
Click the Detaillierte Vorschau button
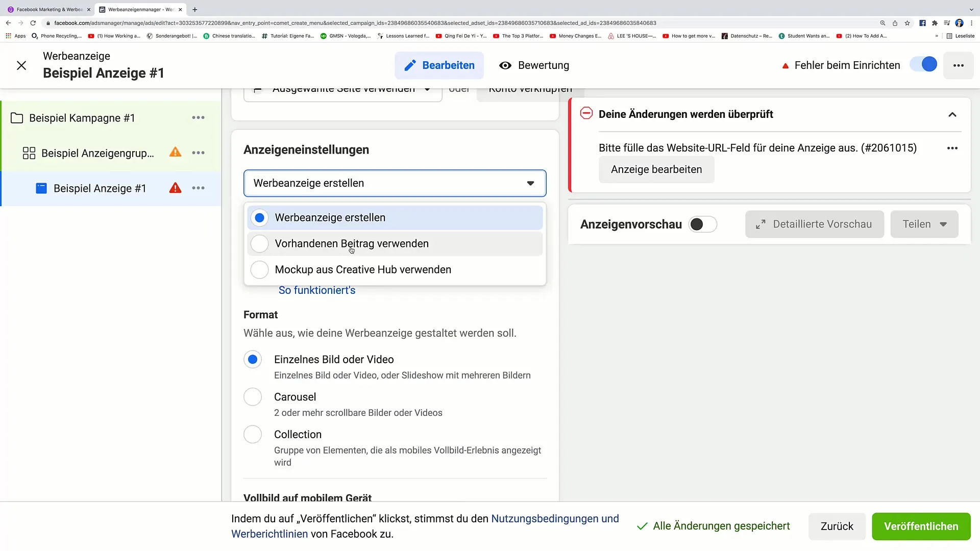point(815,224)
